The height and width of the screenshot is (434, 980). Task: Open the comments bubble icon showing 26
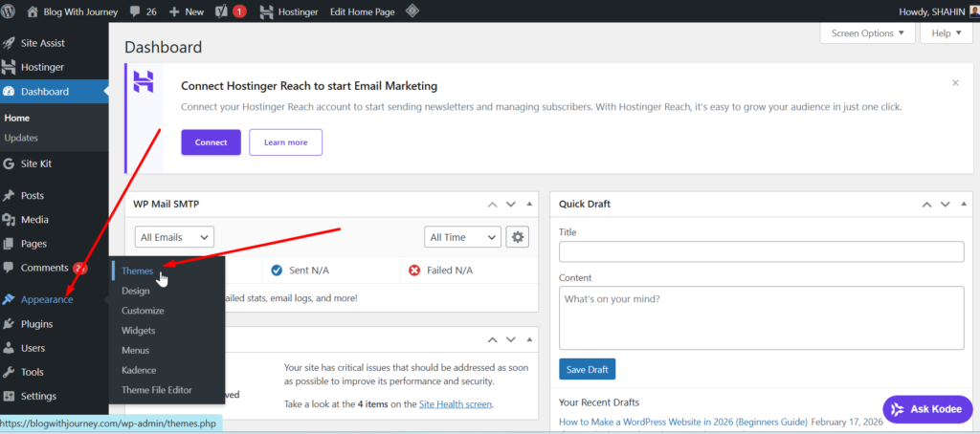pyautogui.click(x=144, y=11)
